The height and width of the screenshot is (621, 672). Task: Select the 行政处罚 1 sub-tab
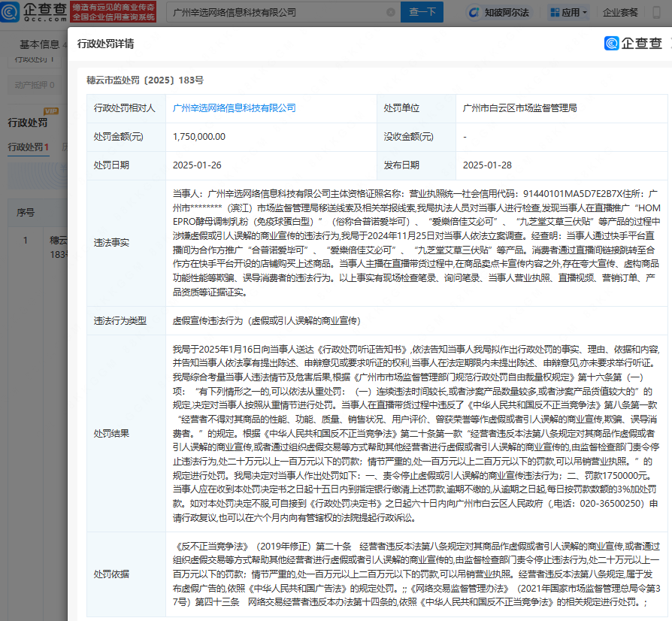pyautogui.click(x=29, y=147)
